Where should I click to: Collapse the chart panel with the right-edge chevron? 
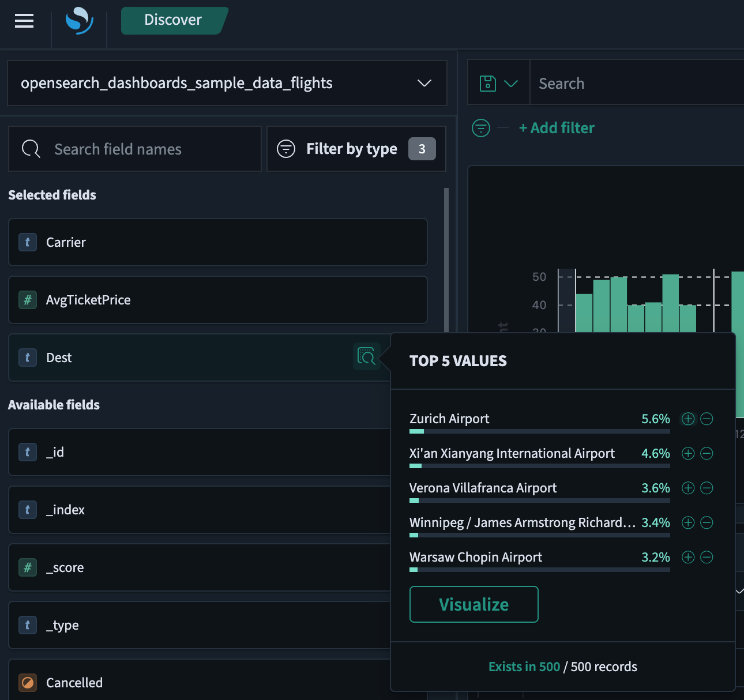point(740,590)
